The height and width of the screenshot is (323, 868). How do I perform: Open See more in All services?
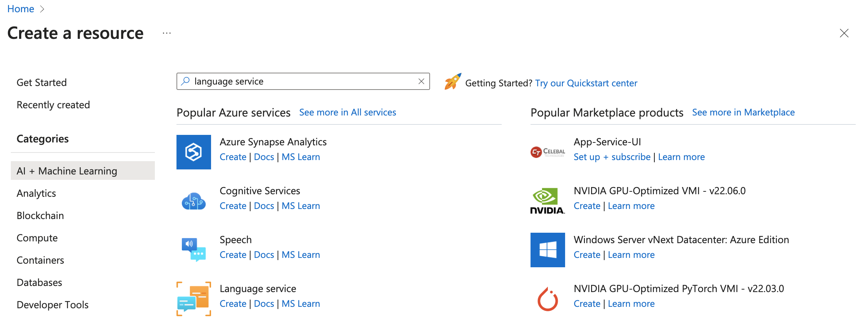[x=348, y=112]
